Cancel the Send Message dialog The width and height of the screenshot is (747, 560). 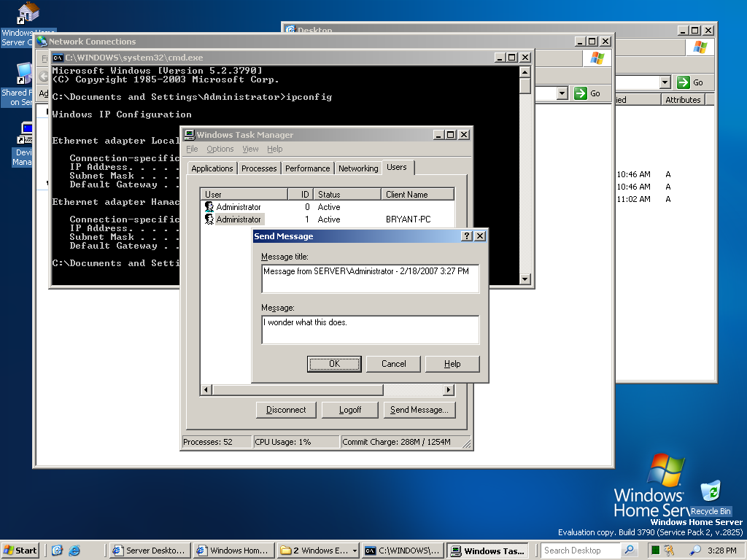[394, 364]
